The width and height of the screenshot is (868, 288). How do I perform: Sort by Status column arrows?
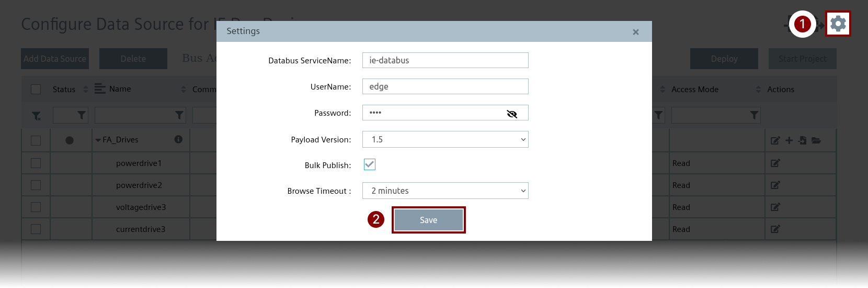[86, 90]
